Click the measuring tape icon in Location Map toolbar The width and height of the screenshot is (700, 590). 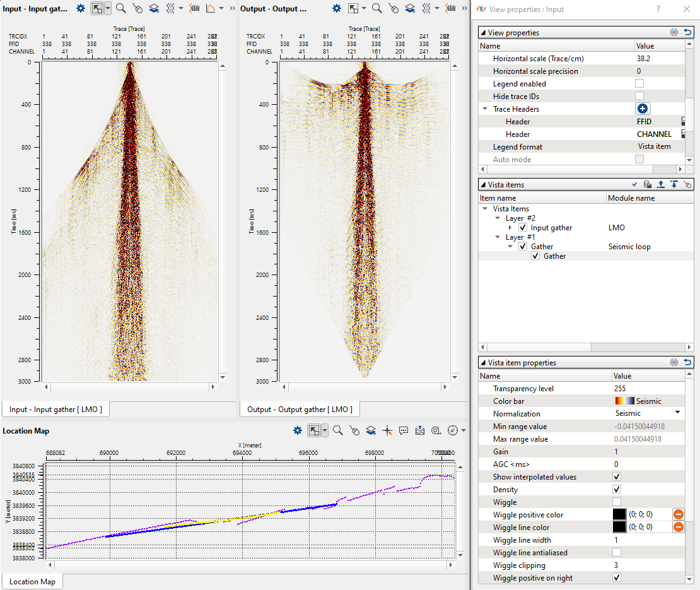click(x=436, y=430)
